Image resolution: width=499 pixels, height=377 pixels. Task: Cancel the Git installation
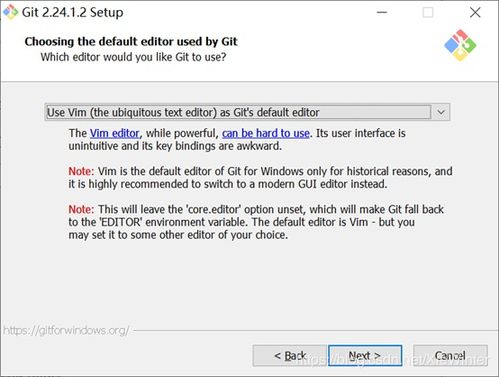(450, 356)
